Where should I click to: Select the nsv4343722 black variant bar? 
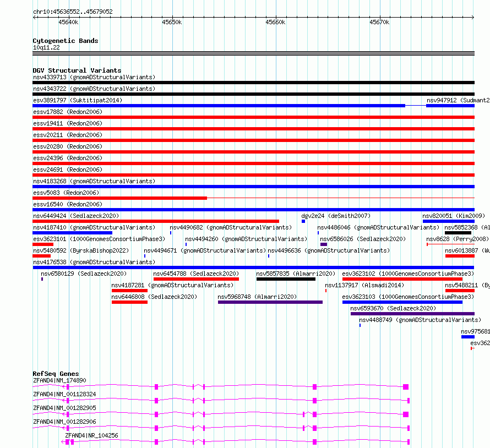click(x=253, y=94)
